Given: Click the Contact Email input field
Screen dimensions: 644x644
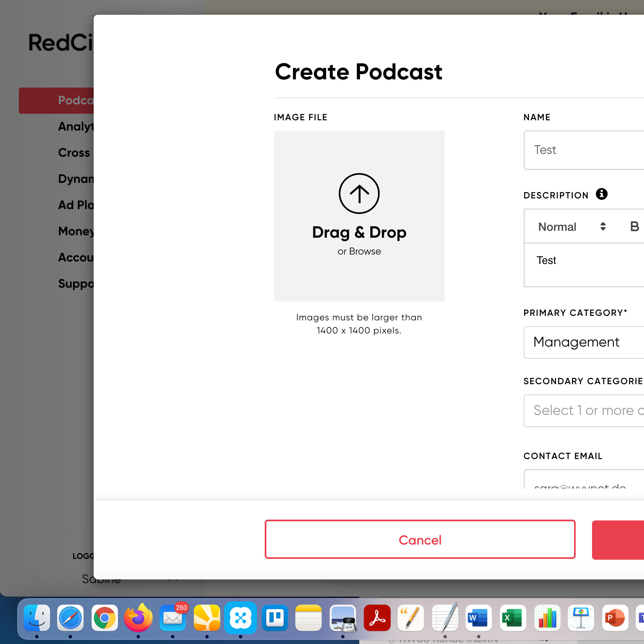Looking at the screenshot, I should pos(584,479).
